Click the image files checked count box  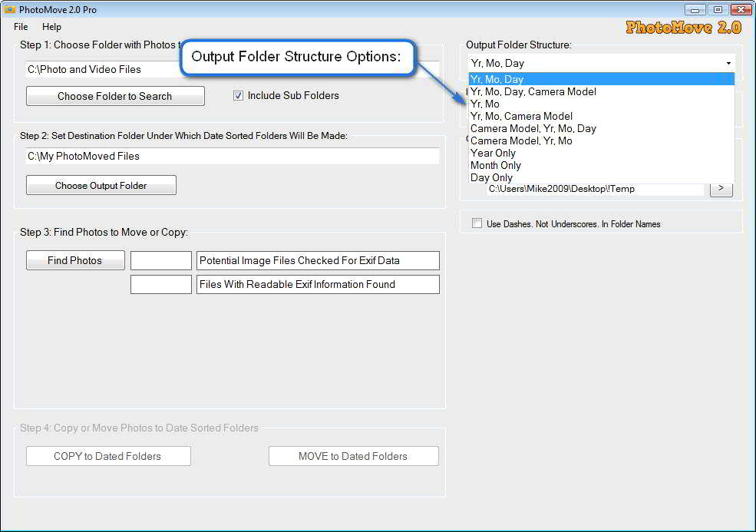[161, 260]
